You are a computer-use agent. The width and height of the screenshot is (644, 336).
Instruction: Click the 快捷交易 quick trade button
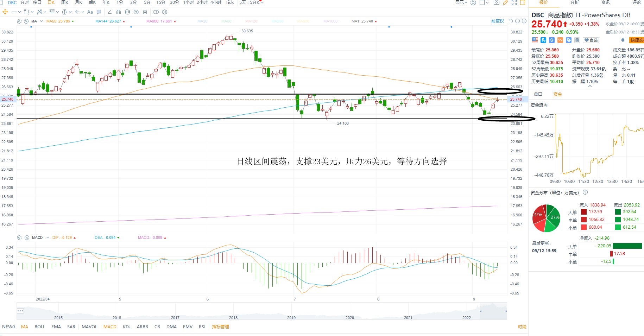point(637,40)
